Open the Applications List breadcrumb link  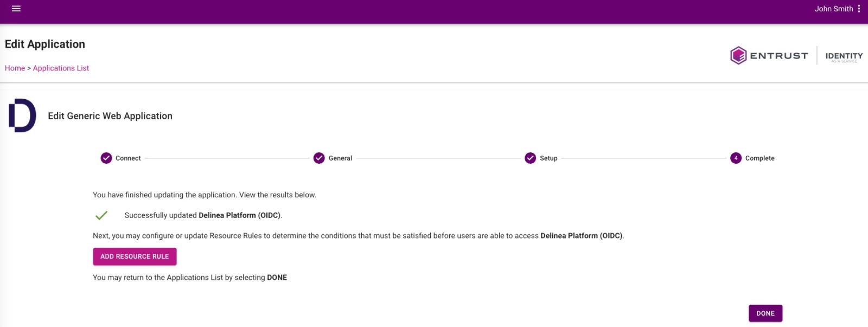pos(61,68)
